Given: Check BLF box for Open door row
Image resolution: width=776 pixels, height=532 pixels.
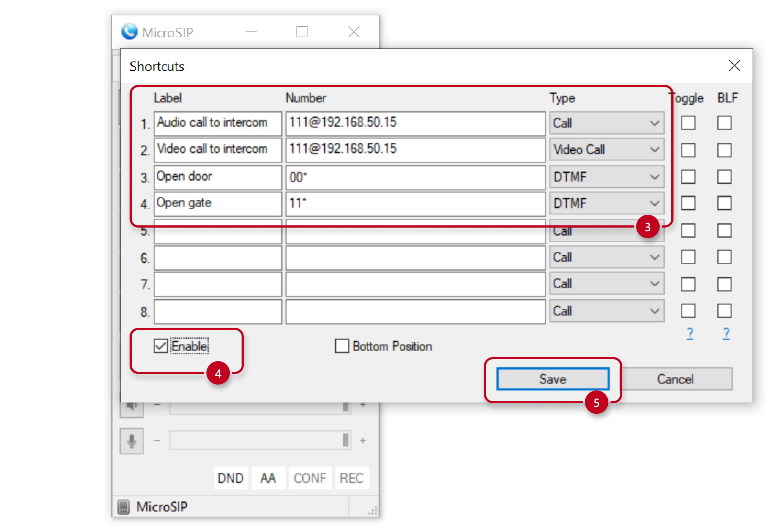Looking at the screenshot, I should tap(724, 177).
